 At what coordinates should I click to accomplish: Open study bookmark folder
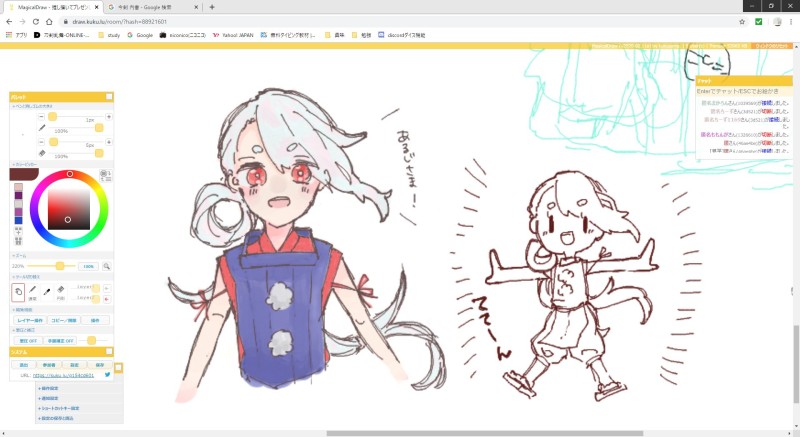(x=109, y=35)
